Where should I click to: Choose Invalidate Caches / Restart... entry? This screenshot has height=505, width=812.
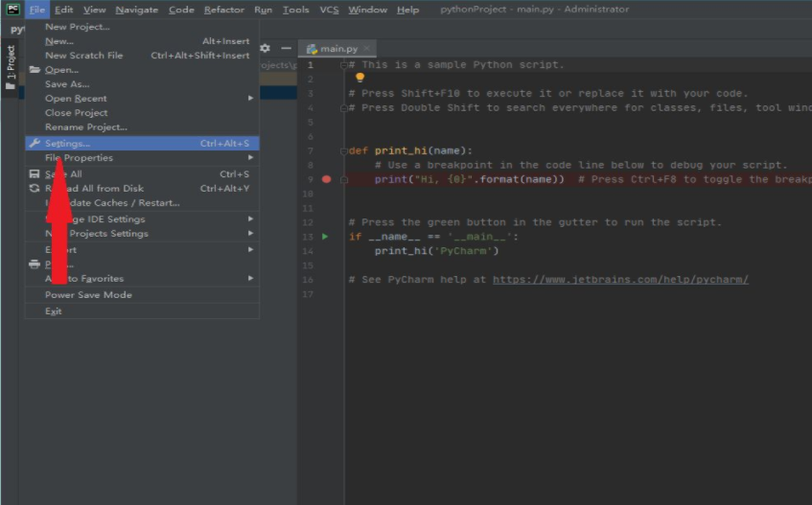[x=142, y=203]
